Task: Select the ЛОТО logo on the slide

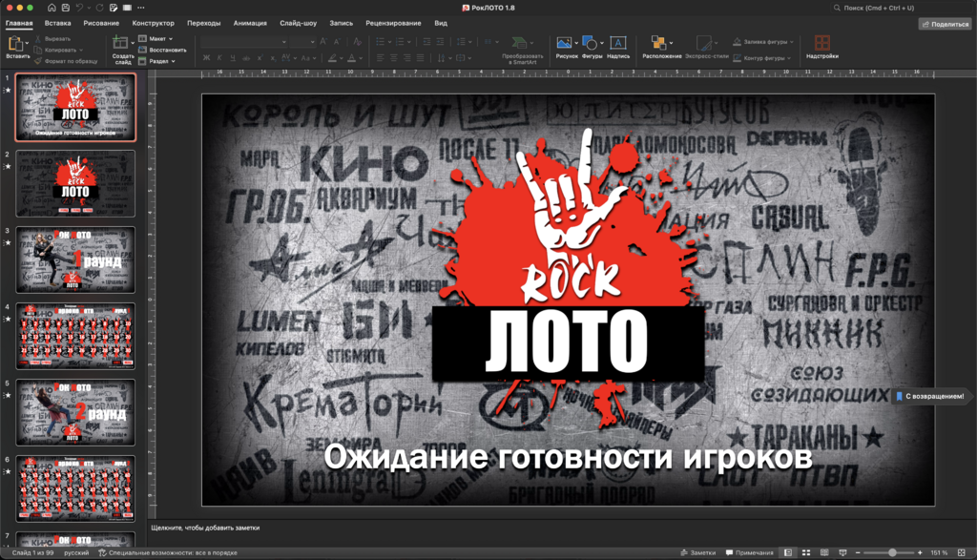Action: pyautogui.click(x=568, y=342)
